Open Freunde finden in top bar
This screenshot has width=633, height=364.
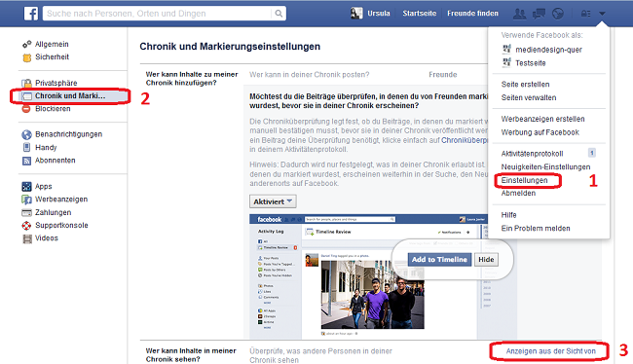472,14
